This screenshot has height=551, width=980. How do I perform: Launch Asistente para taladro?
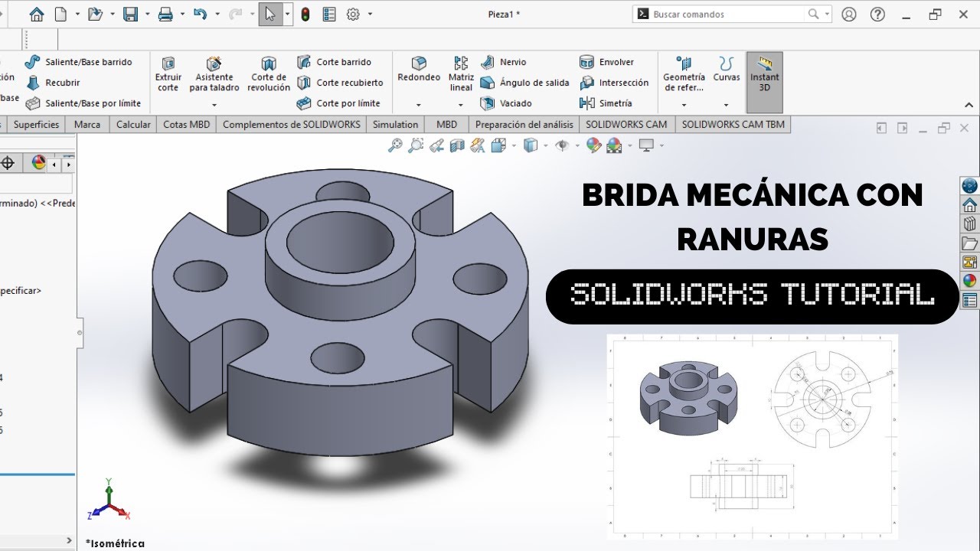tap(214, 73)
